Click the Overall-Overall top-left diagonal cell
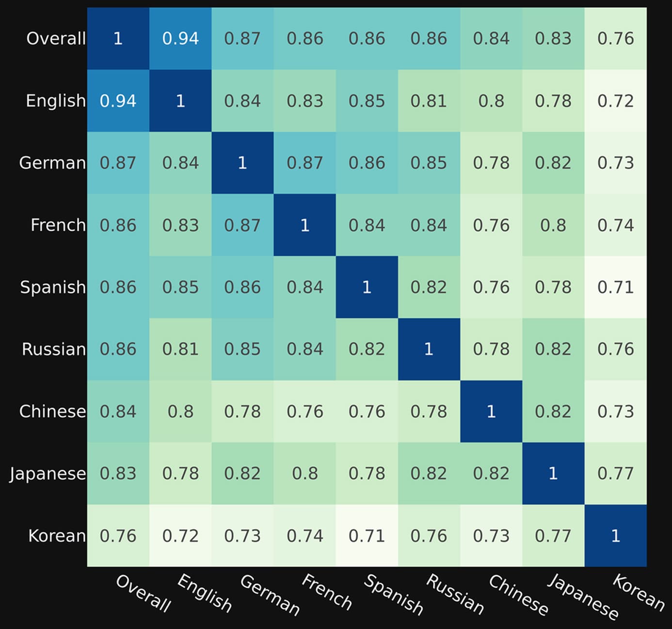The image size is (672, 629). tap(118, 38)
